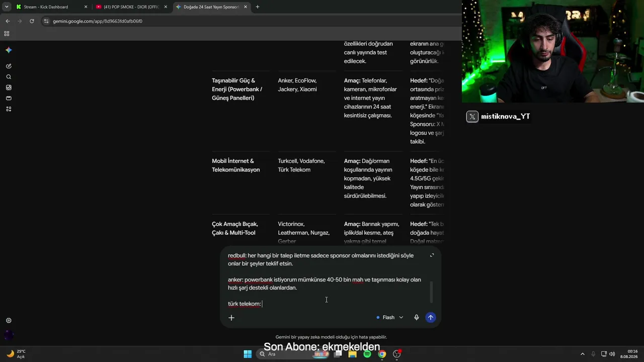Click the microphone indicator in system tray
This screenshot has width=644, height=362.
pyautogui.click(x=593, y=354)
